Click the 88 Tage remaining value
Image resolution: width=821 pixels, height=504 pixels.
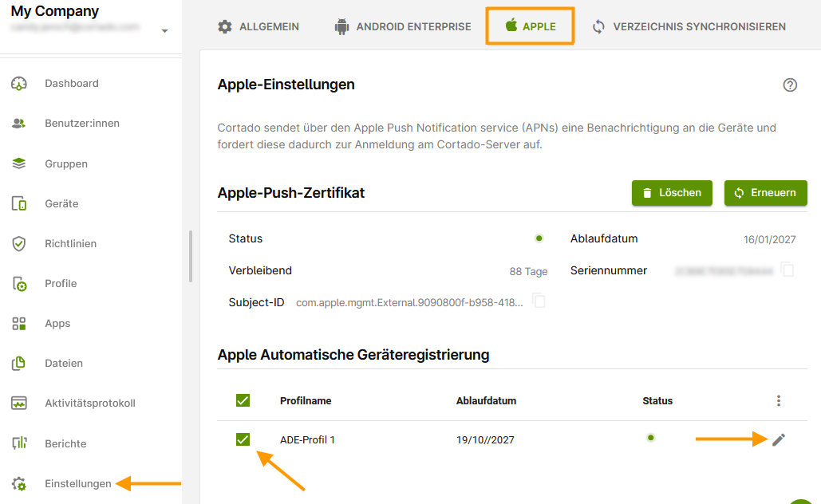tap(528, 272)
